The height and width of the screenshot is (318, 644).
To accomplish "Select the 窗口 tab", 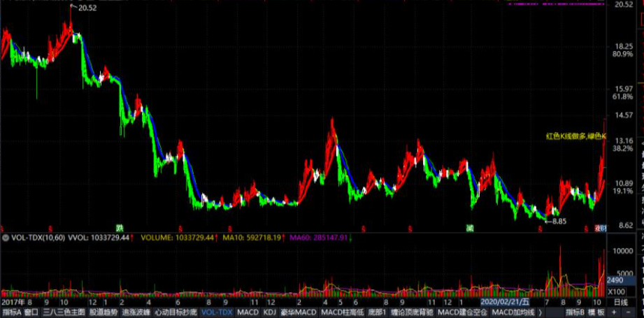I will point(31,312).
